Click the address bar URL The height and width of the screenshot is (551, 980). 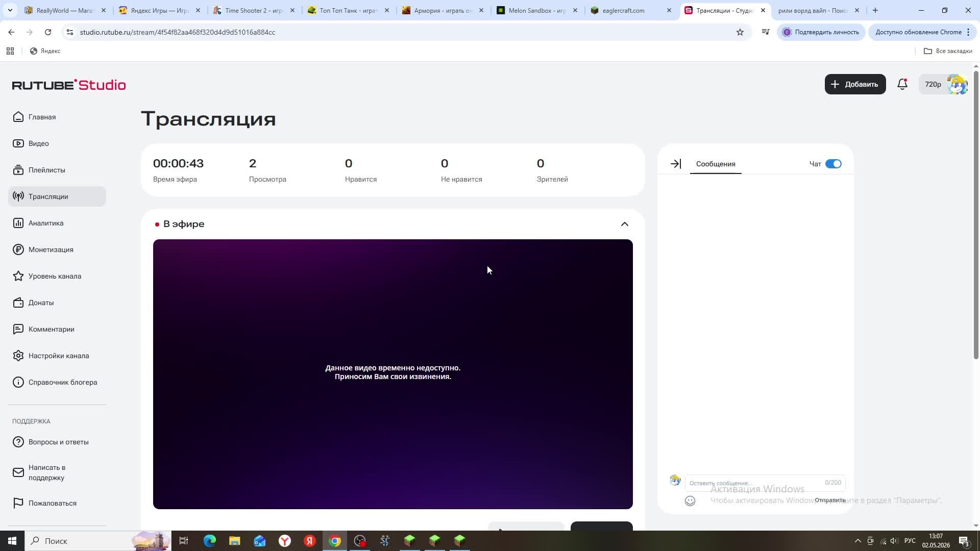[x=178, y=32]
